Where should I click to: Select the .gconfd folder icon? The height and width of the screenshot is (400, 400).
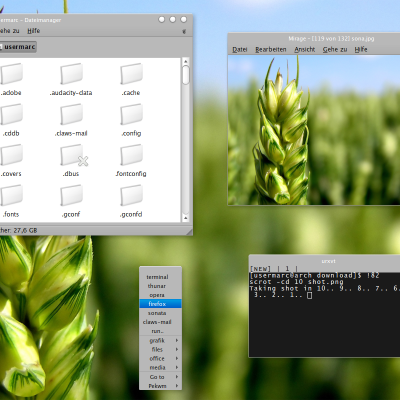coord(131,195)
